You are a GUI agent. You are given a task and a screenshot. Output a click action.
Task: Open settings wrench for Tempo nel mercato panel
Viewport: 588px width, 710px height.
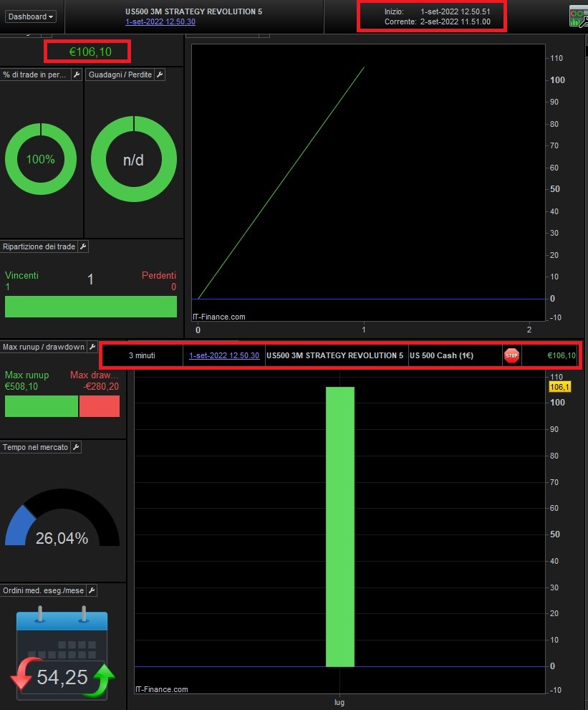tap(76, 447)
